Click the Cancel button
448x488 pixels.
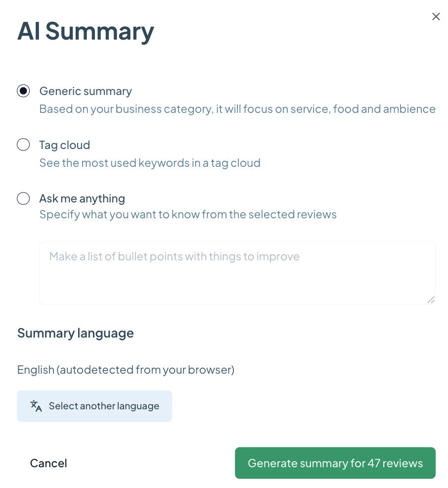48,463
